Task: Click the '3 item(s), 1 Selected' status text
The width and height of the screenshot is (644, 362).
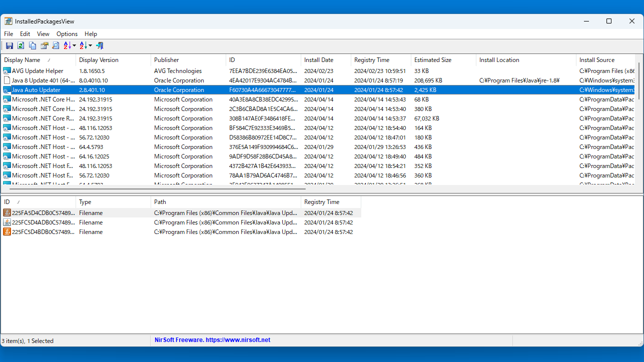Action: [x=28, y=340]
